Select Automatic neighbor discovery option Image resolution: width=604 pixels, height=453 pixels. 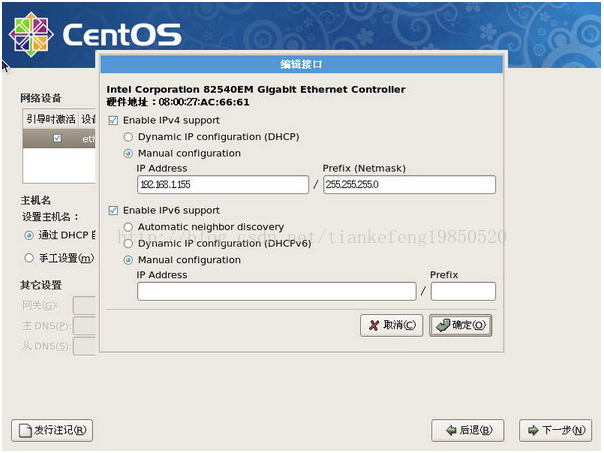pyautogui.click(x=128, y=227)
